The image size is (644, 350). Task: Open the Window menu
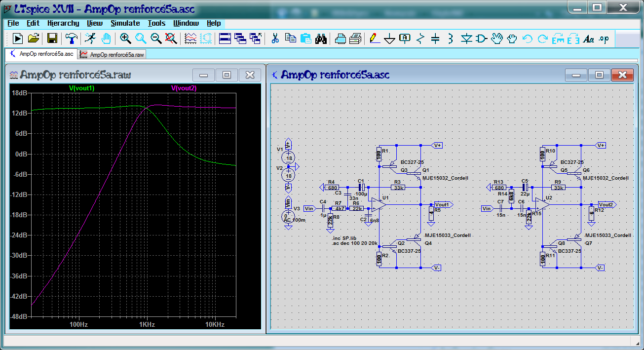coord(186,23)
